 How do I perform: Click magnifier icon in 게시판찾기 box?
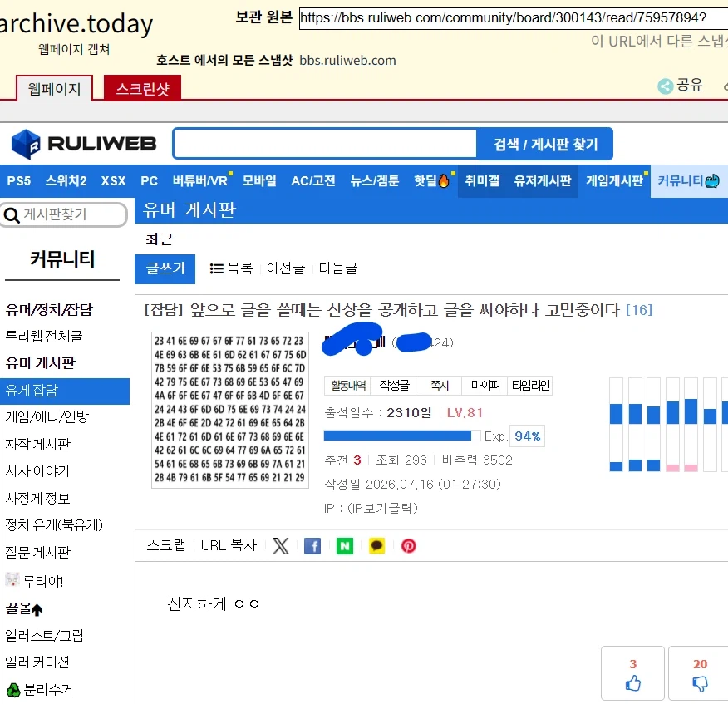click(x=12, y=214)
